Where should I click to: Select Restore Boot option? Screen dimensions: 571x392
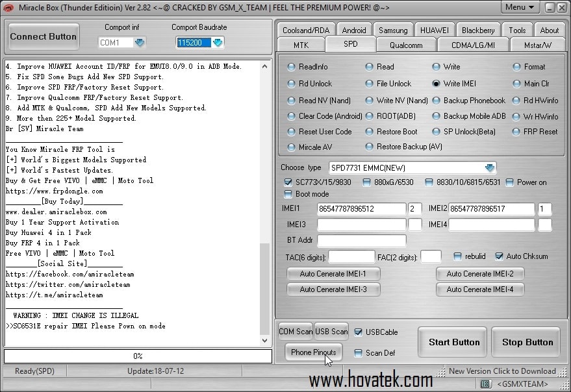tap(392, 132)
